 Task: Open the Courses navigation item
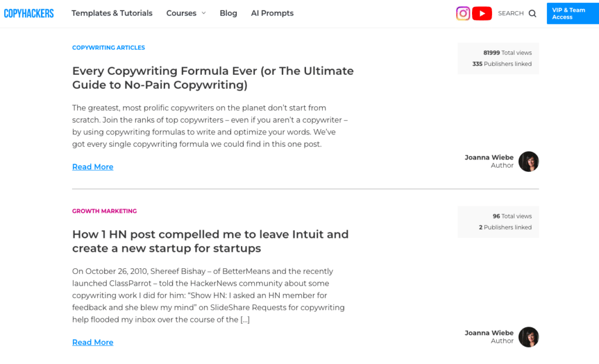coord(181,13)
